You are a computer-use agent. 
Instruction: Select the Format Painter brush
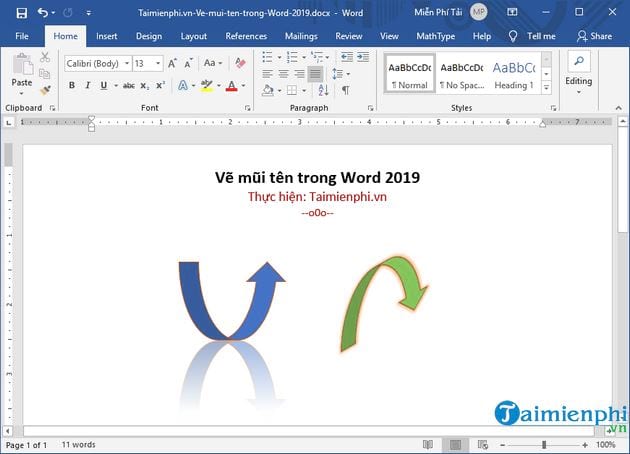45,90
